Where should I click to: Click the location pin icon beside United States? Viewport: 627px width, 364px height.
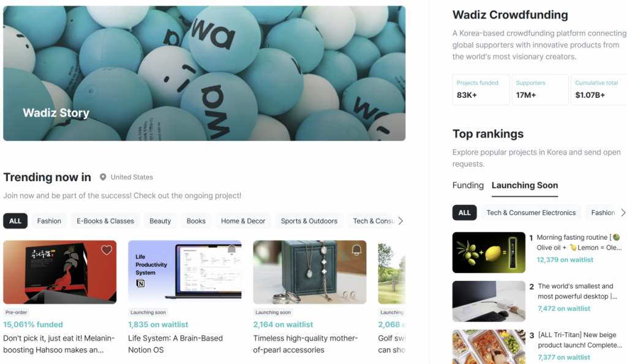click(x=103, y=177)
